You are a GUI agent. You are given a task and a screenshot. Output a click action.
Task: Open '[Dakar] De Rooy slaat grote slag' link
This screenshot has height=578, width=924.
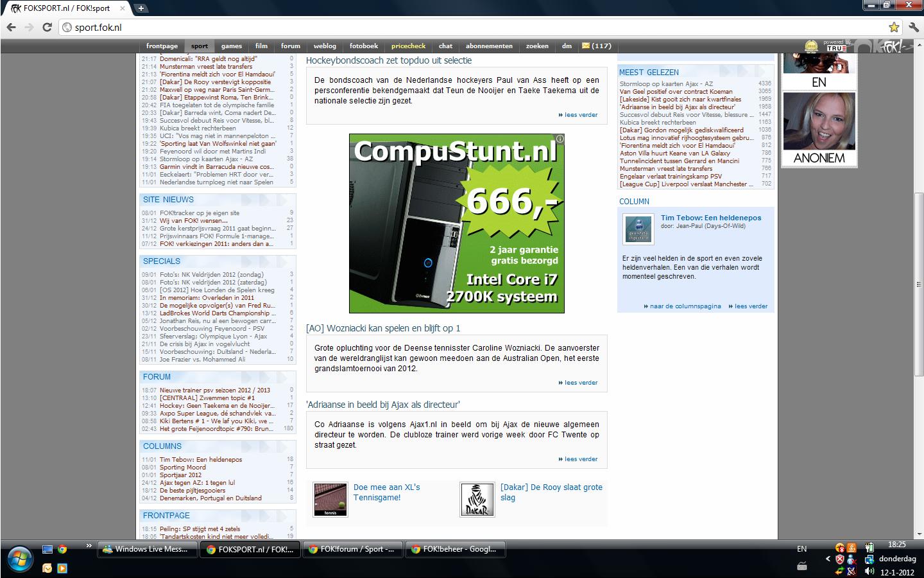click(x=552, y=493)
